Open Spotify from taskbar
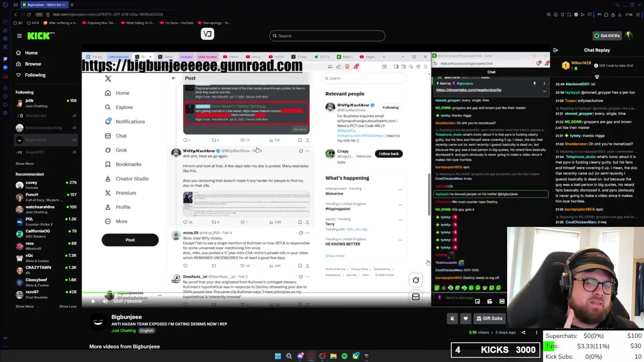The height and width of the screenshot is (362, 644). coord(344,356)
